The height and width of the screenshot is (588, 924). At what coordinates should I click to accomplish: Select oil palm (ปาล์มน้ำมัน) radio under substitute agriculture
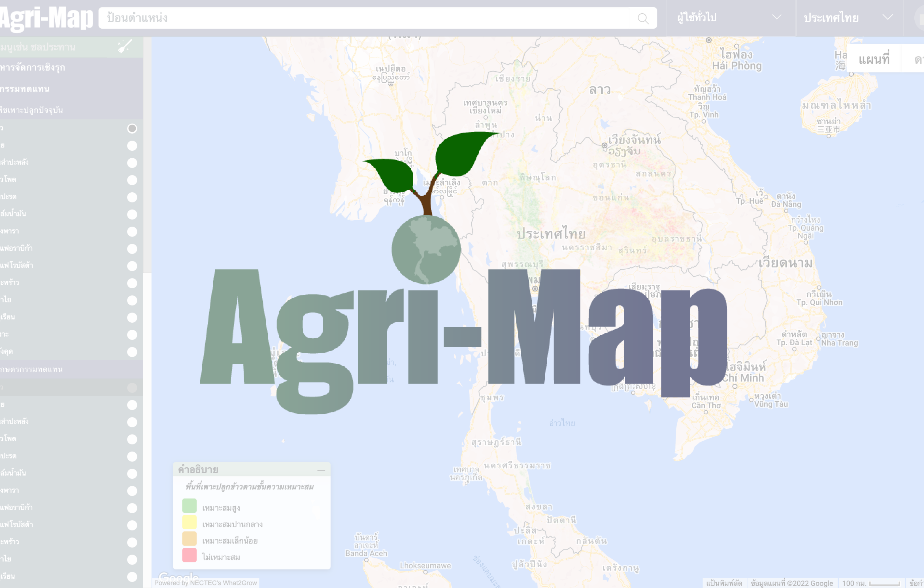[x=132, y=474]
